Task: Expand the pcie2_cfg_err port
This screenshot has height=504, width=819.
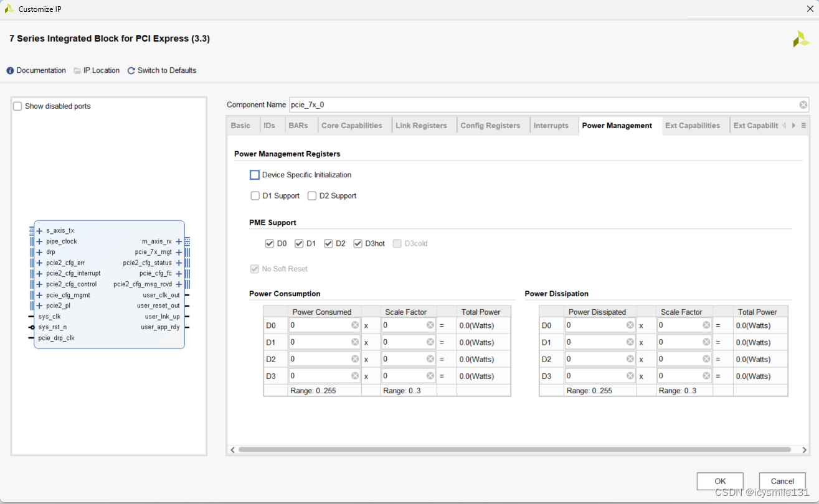Action: click(39, 263)
